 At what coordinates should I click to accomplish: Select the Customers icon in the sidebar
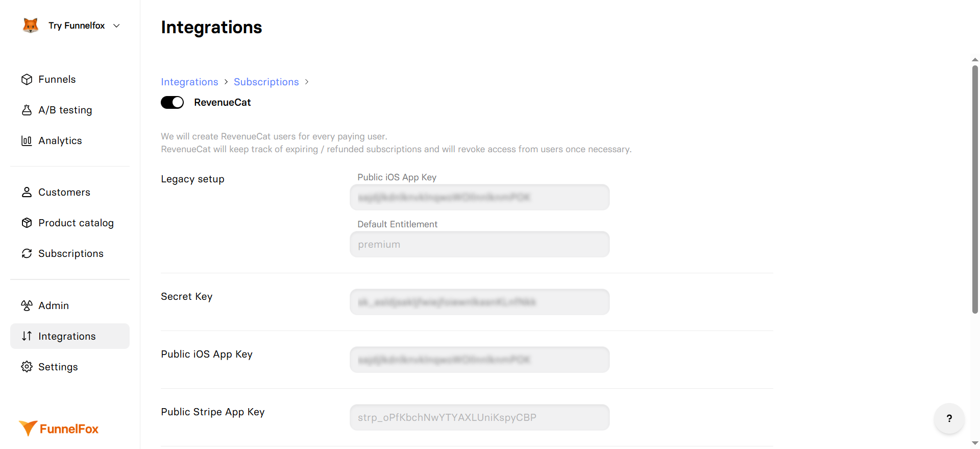tap(27, 192)
